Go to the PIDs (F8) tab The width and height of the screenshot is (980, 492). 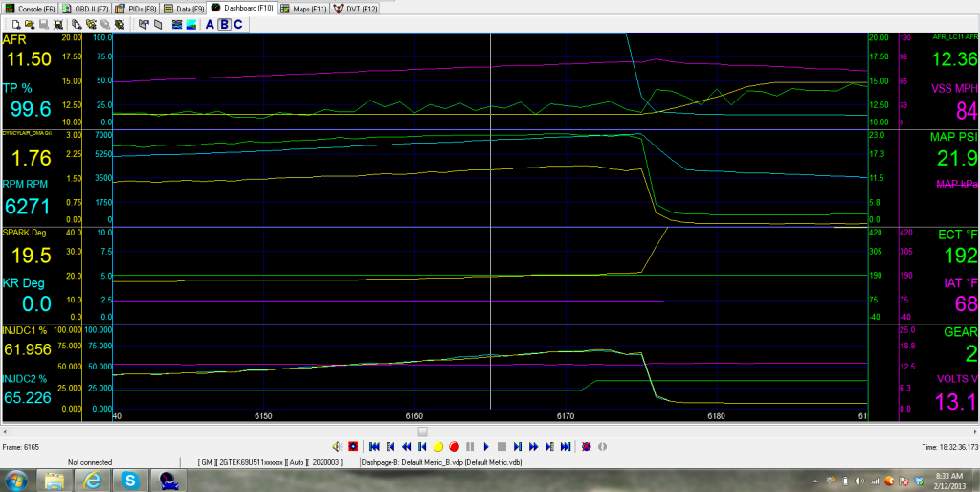coord(136,9)
